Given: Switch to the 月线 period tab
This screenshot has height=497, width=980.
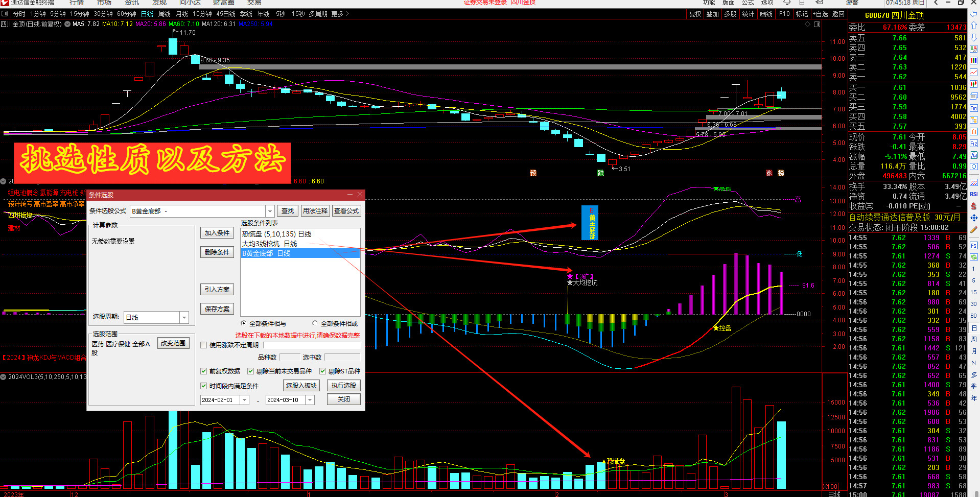Looking at the screenshot, I should (x=182, y=14).
